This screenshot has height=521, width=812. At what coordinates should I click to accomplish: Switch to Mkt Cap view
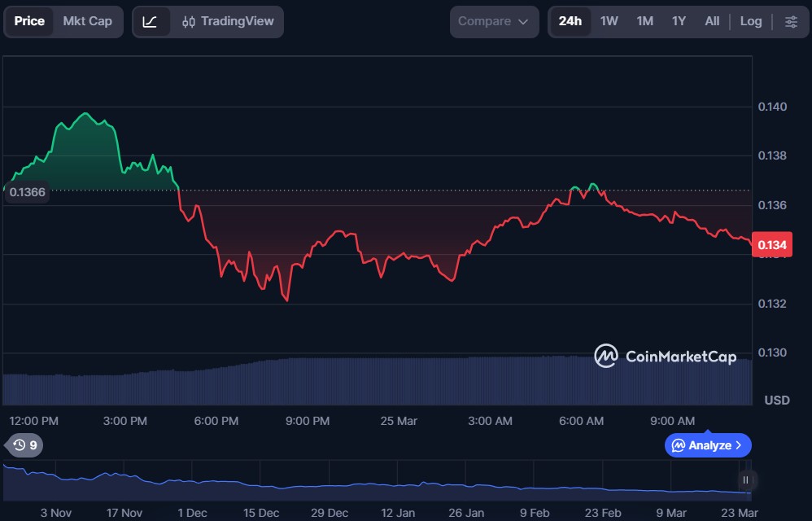tap(88, 21)
